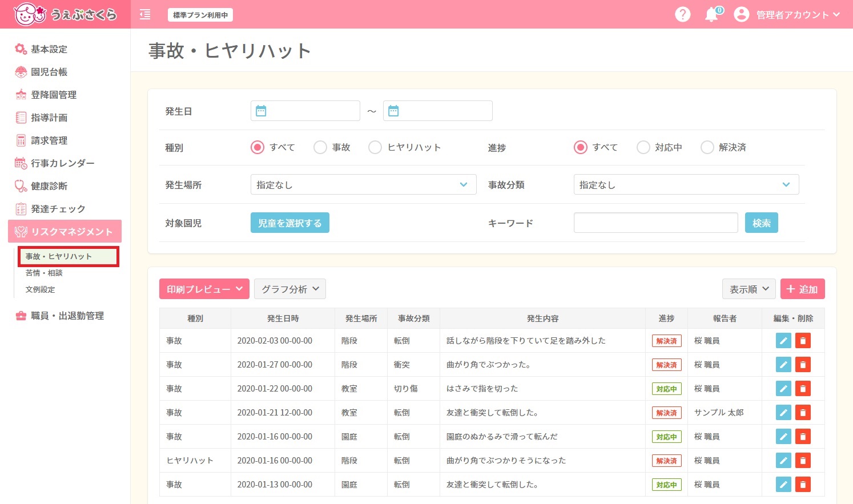Click 話しながら階段を下りていて足を踏み外した text
The height and width of the screenshot is (504, 853).
526,341
